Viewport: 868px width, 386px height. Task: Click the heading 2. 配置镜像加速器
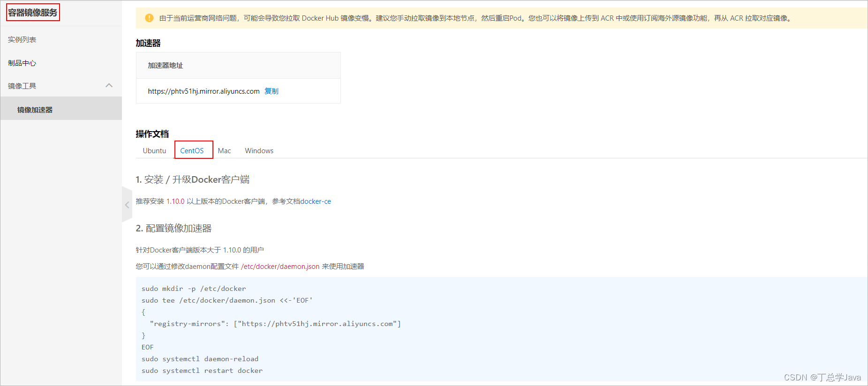[x=174, y=228]
